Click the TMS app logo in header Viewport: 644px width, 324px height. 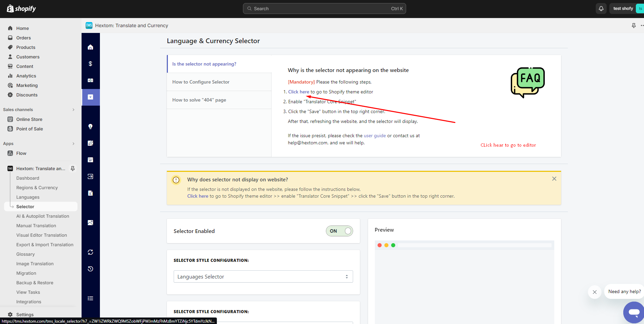[x=89, y=25]
